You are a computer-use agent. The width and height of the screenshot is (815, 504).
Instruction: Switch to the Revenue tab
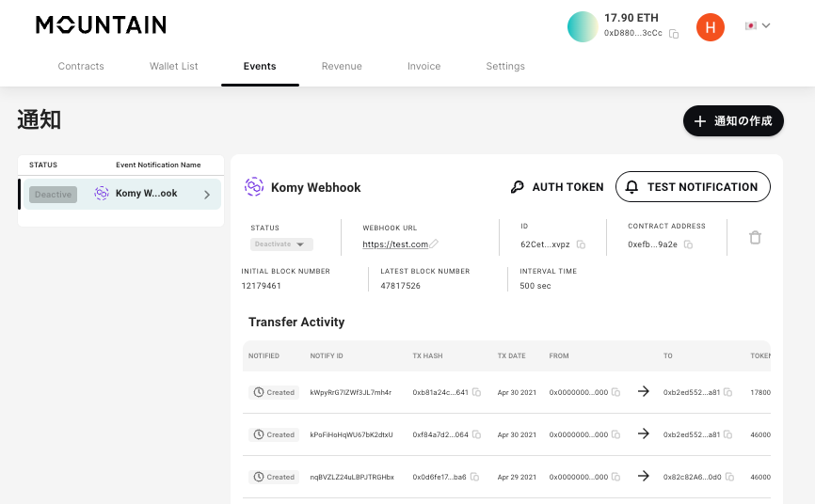click(342, 67)
